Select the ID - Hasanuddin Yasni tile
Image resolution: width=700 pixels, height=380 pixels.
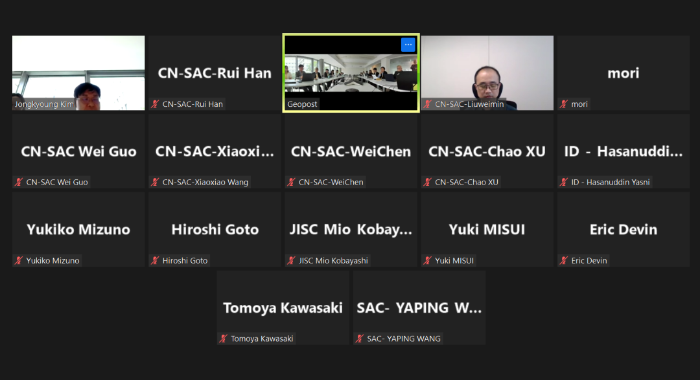pyautogui.click(x=624, y=151)
